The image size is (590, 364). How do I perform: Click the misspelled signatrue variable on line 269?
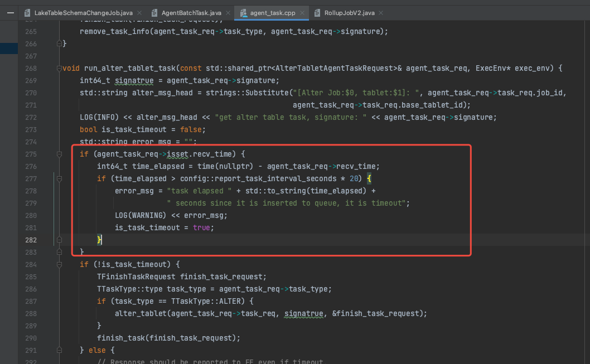coord(134,80)
